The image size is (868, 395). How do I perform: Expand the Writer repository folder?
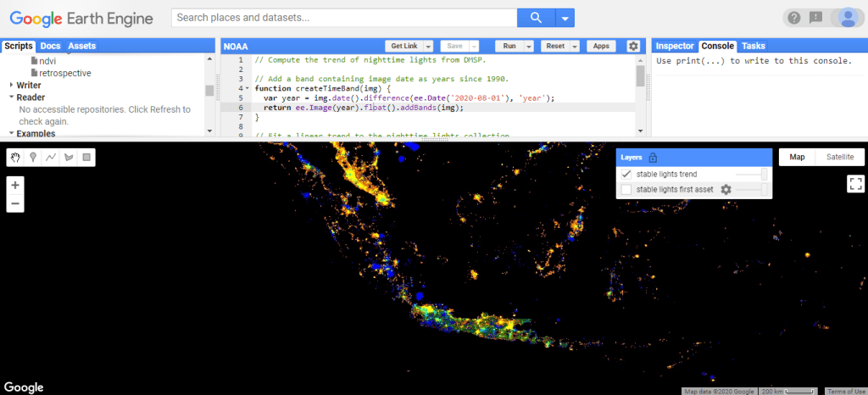(x=12, y=85)
